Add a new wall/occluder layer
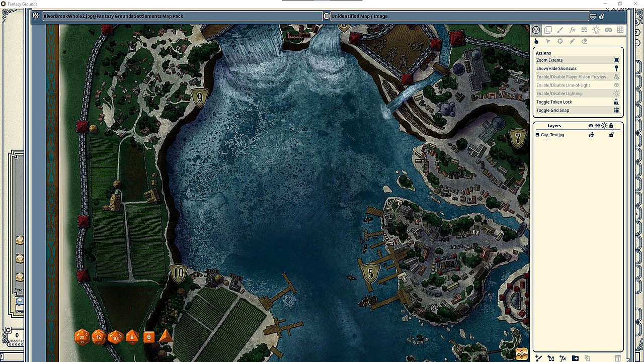644x362 pixels. (551, 358)
